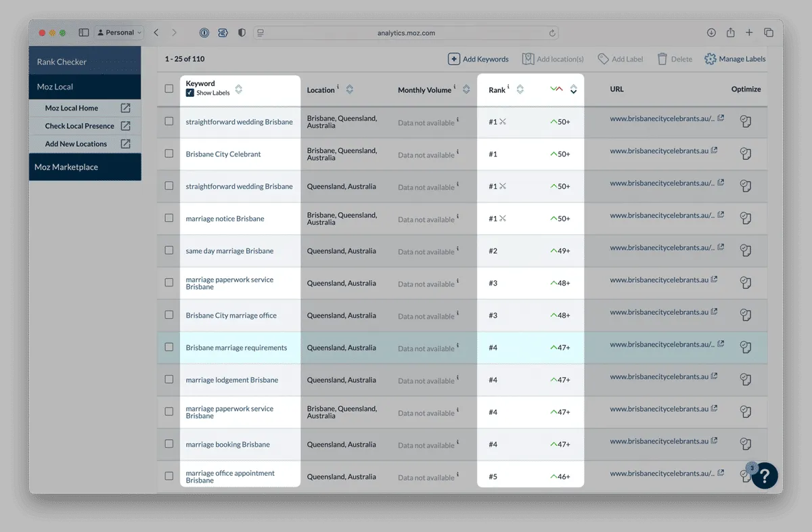This screenshot has width=812, height=532.
Task: Open Moz Marketplace sidebar section
Action: [85, 167]
